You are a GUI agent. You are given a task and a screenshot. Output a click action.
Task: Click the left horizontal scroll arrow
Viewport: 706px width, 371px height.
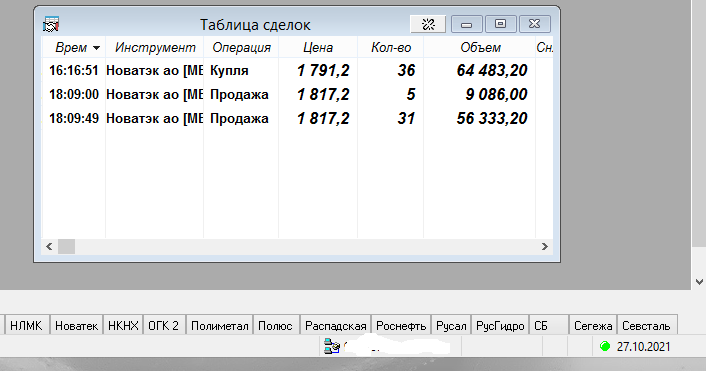pos(49,246)
